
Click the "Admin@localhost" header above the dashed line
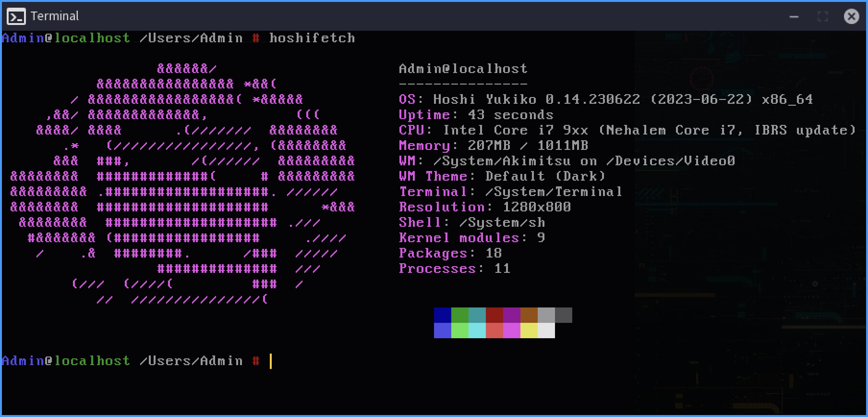click(463, 69)
